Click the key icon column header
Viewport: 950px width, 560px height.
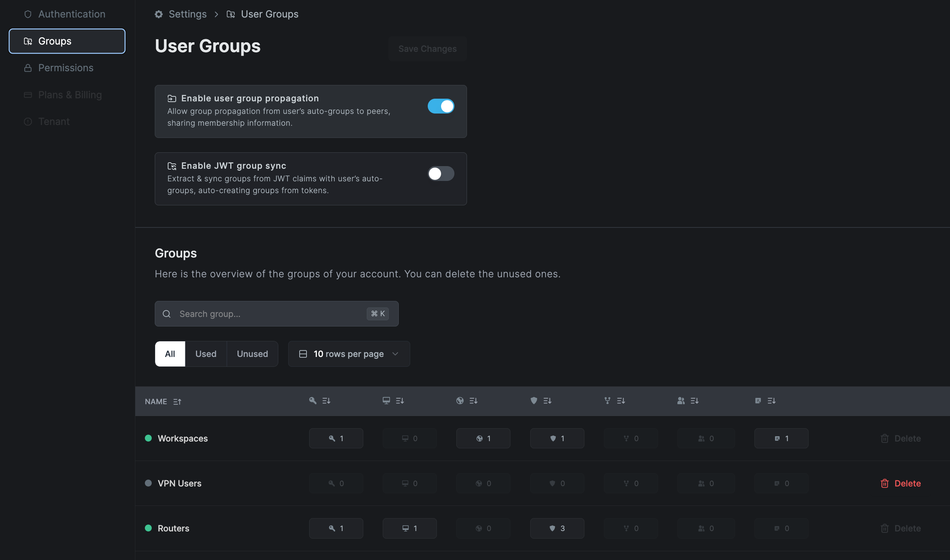[x=312, y=400]
